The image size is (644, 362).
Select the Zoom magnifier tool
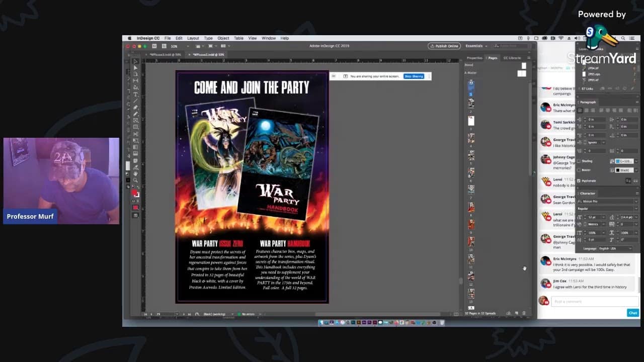(135, 180)
